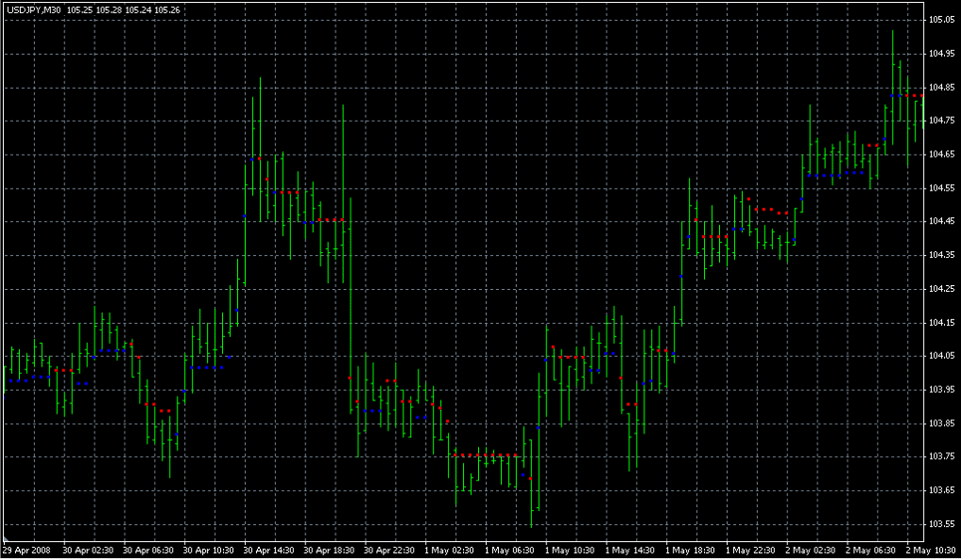Image resolution: width=961 pixels, height=560 pixels.
Task: Click the 1 May 06:30 time label
Action: tap(510, 550)
